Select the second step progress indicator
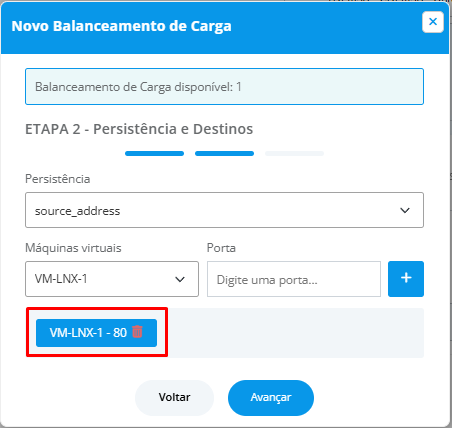Viewport: 452px width, 428px height. click(224, 153)
